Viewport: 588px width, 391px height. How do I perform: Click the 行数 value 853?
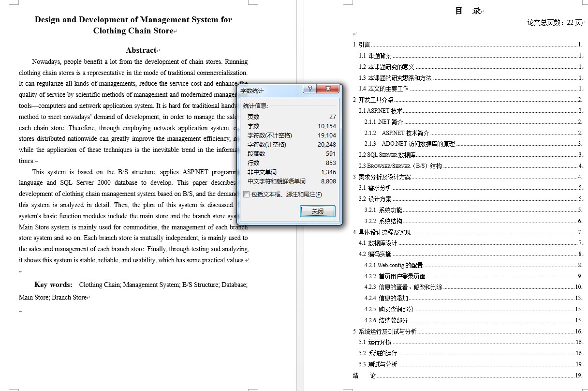(331, 163)
